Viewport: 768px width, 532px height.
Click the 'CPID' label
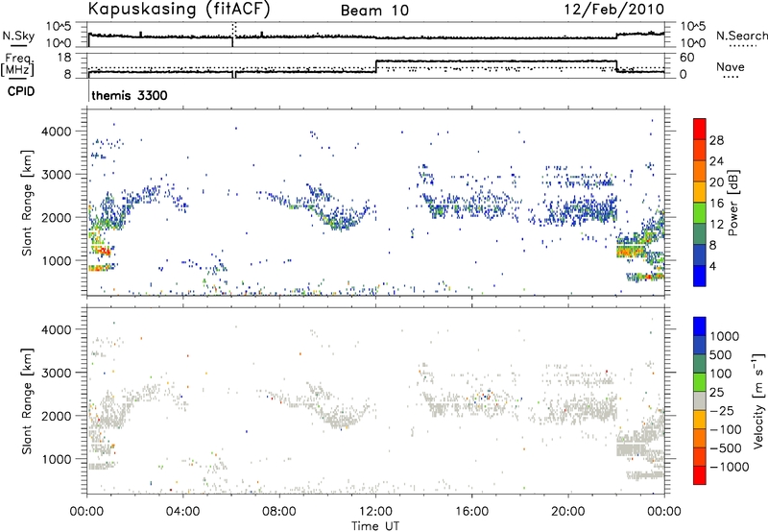[20, 91]
